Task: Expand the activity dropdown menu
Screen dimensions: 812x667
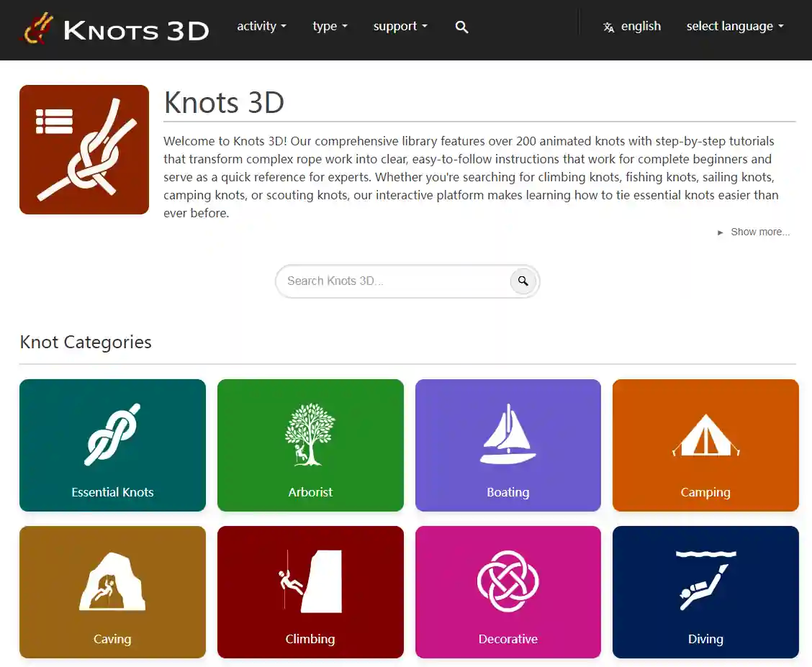Action: click(x=261, y=27)
